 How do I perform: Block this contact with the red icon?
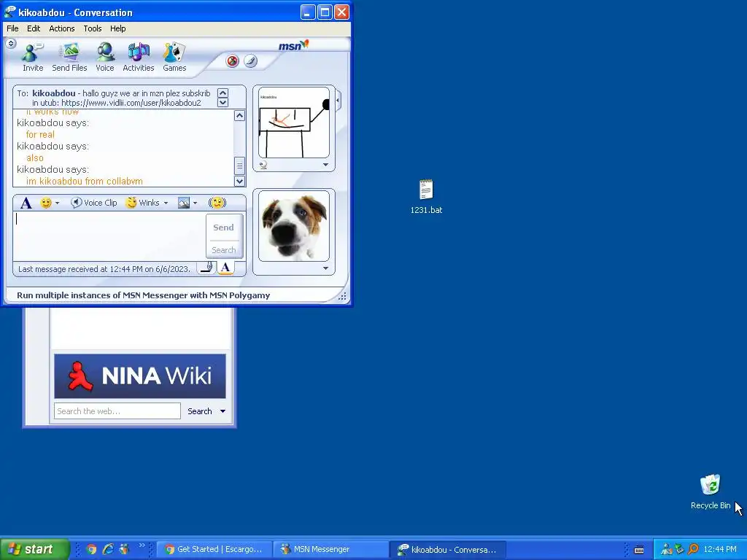[233, 61]
